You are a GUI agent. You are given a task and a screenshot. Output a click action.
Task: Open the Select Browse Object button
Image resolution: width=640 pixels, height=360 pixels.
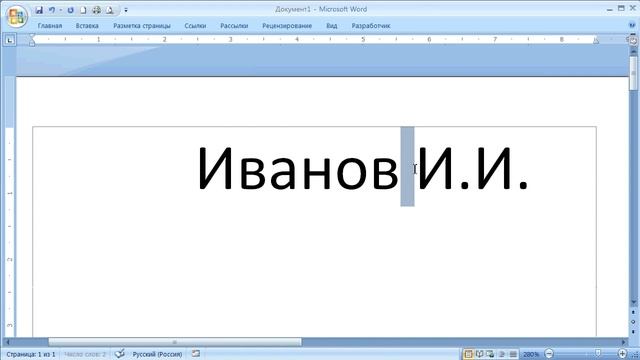[x=633, y=322]
